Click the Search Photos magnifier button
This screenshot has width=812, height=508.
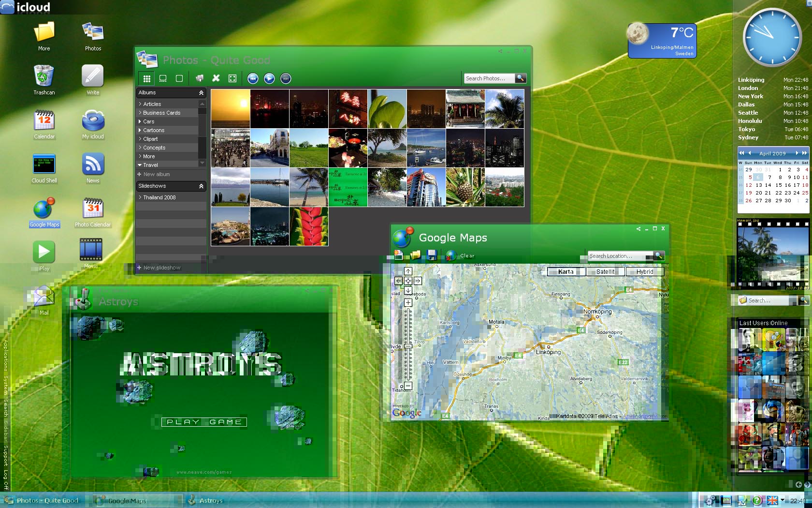(521, 78)
